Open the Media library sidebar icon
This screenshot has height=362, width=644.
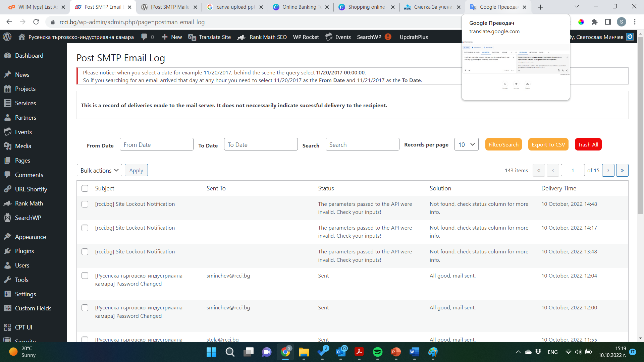pyautogui.click(x=8, y=146)
